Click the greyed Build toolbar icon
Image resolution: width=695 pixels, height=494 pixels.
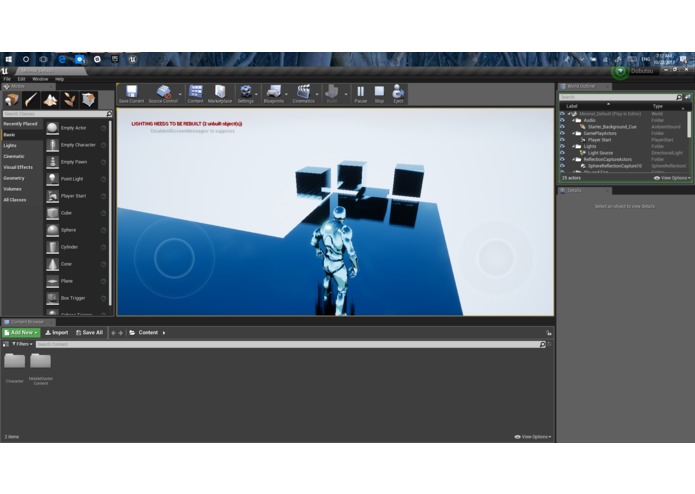(x=332, y=94)
